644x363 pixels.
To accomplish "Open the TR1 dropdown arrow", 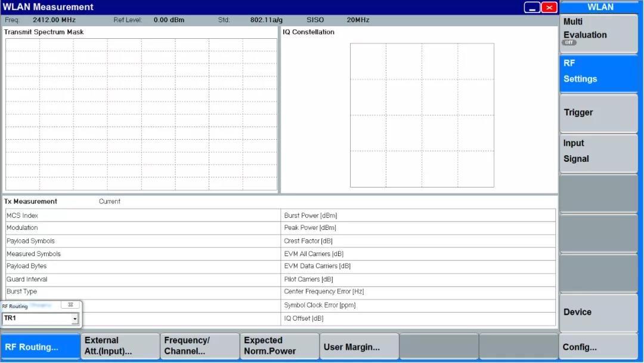I will (75, 319).
